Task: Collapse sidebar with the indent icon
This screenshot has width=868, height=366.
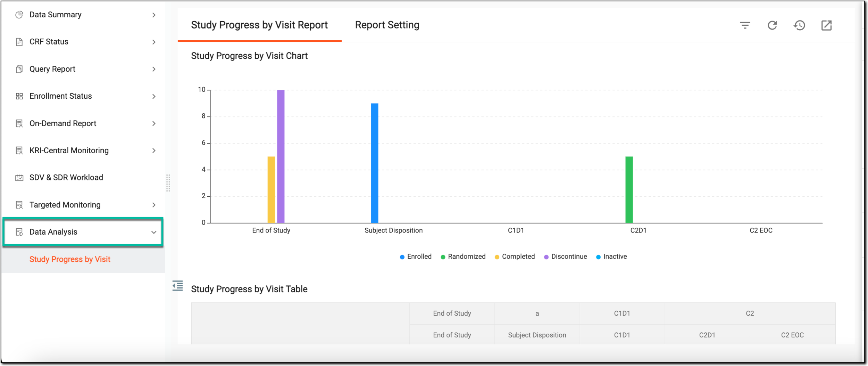Action: 178,286
